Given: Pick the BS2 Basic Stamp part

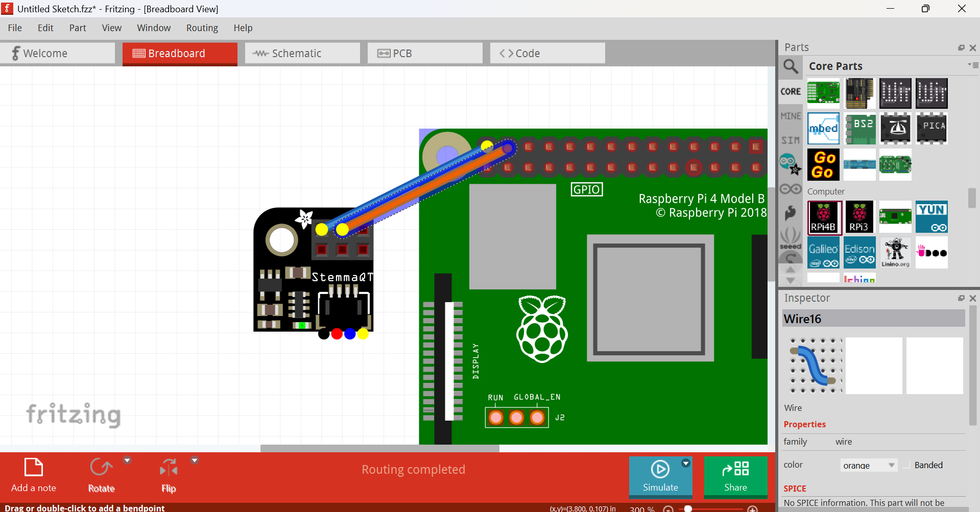Looking at the screenshot, I should click(x=860, y=129).
